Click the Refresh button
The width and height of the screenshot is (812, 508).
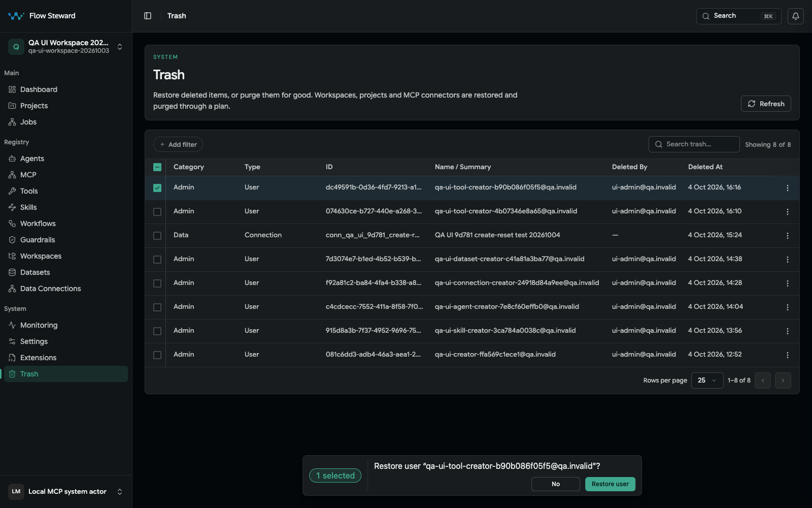pos(766,104)
